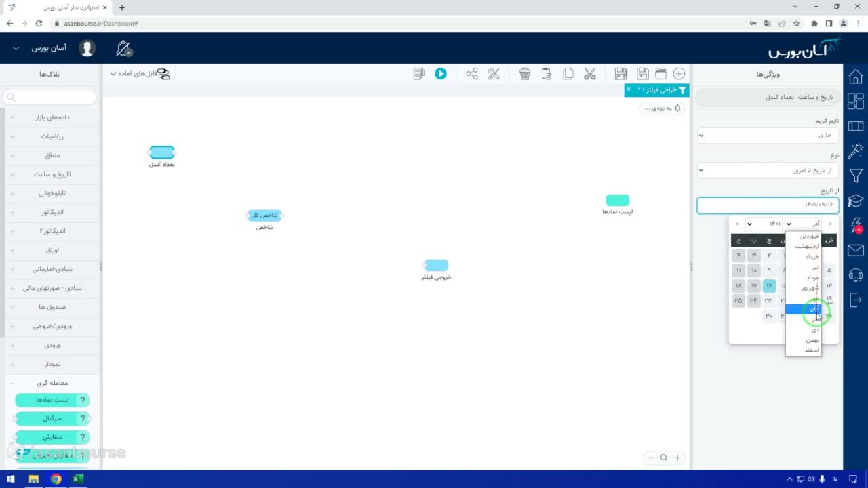Click the لیست نمادها block button in the list

(x=52, y=400)
